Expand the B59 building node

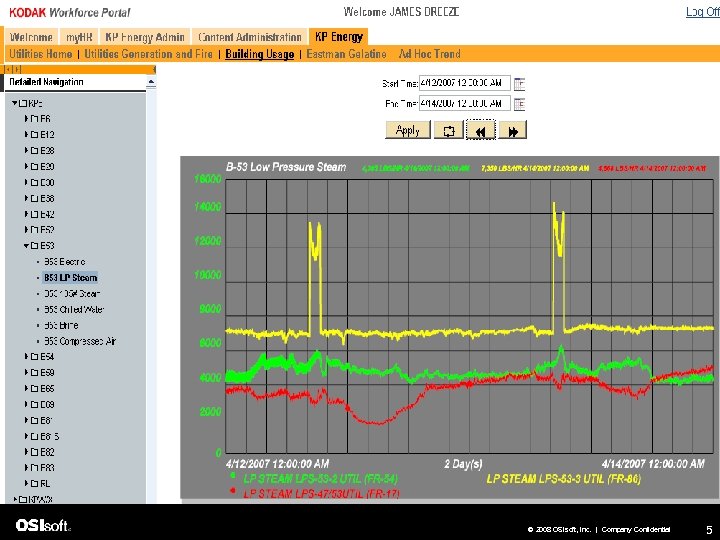coord(27,372)
